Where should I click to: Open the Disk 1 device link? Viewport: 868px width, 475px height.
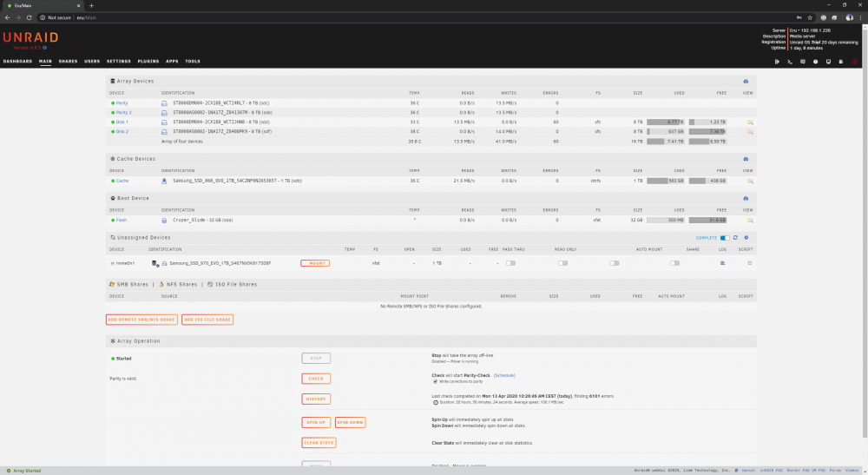tap(122, 122)
